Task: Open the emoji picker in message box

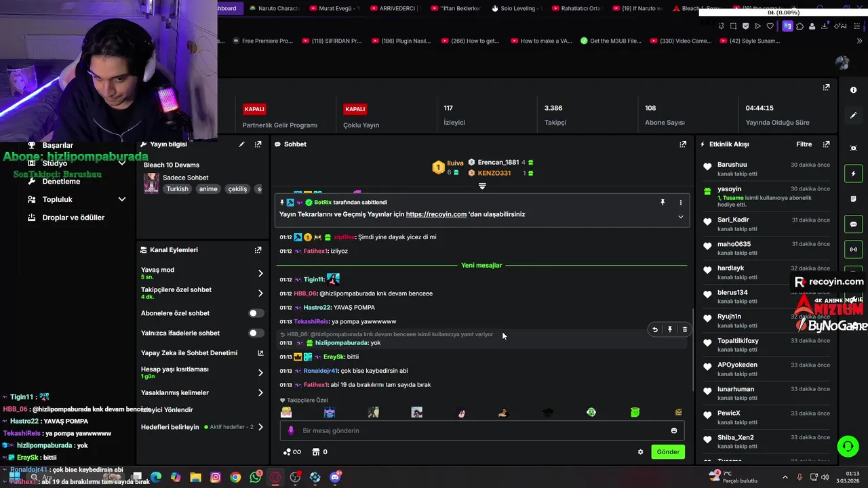Action: [x=673, y=430]
